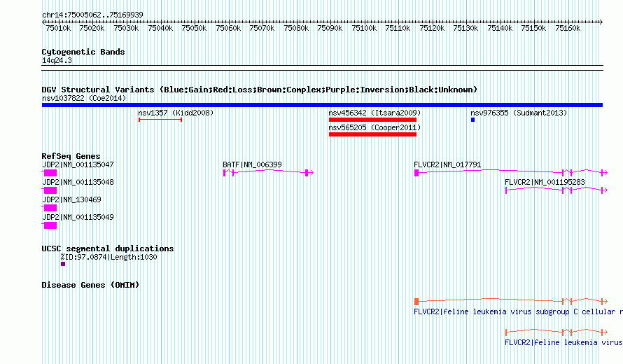Viewport: 623px width, 364px height.
Task: Open the nsv976355 (Sudmant2013) label
Action: coord(519,113)
